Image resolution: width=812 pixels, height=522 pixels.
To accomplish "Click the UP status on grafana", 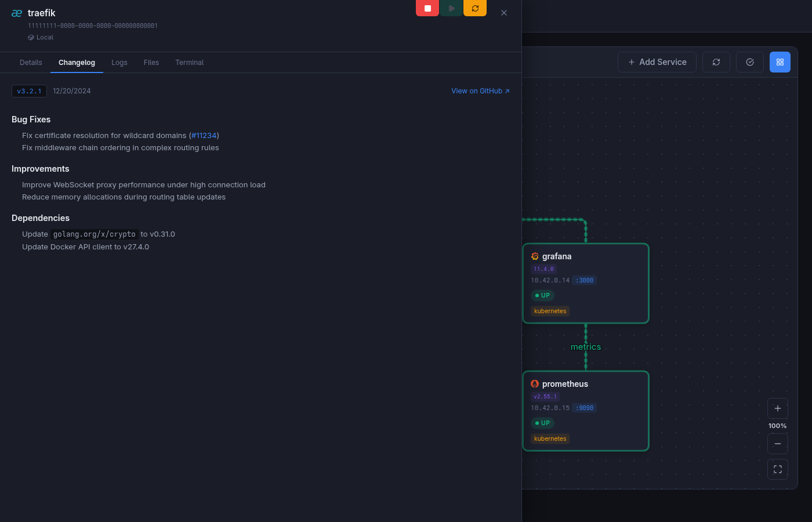I will pyautogui.click(x=542, y=295).
